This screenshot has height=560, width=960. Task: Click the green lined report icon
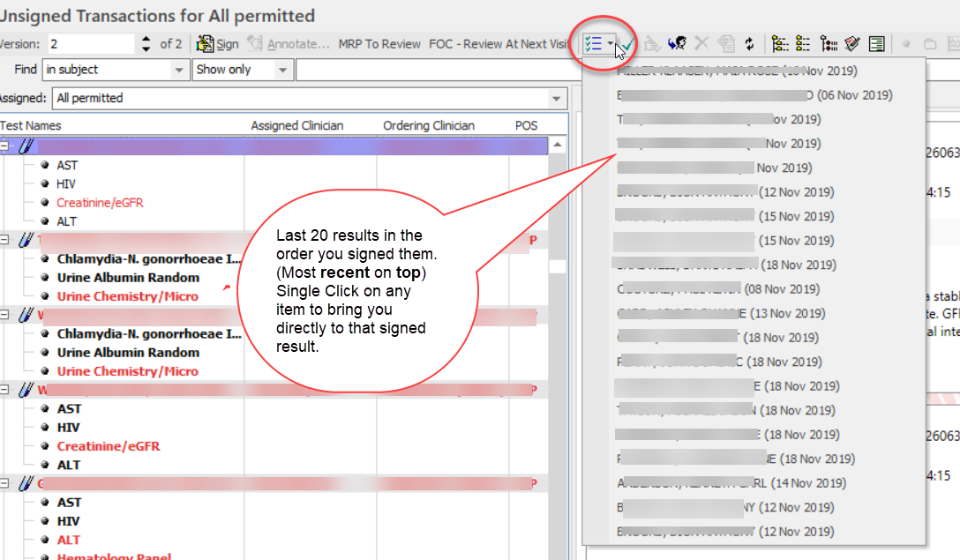tap(876, 43)
